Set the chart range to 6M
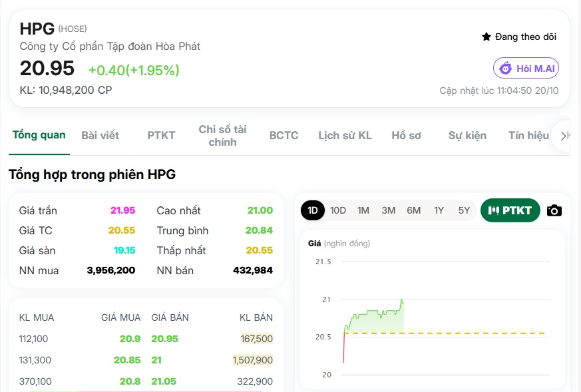Screen dimensions: 581x392 click(413, 210)
